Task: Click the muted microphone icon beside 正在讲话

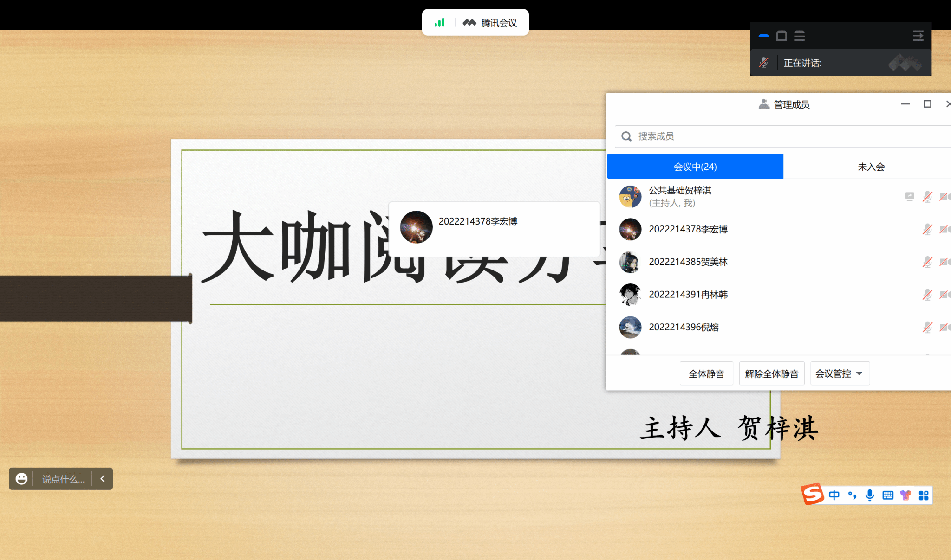Action: point(763,63)
